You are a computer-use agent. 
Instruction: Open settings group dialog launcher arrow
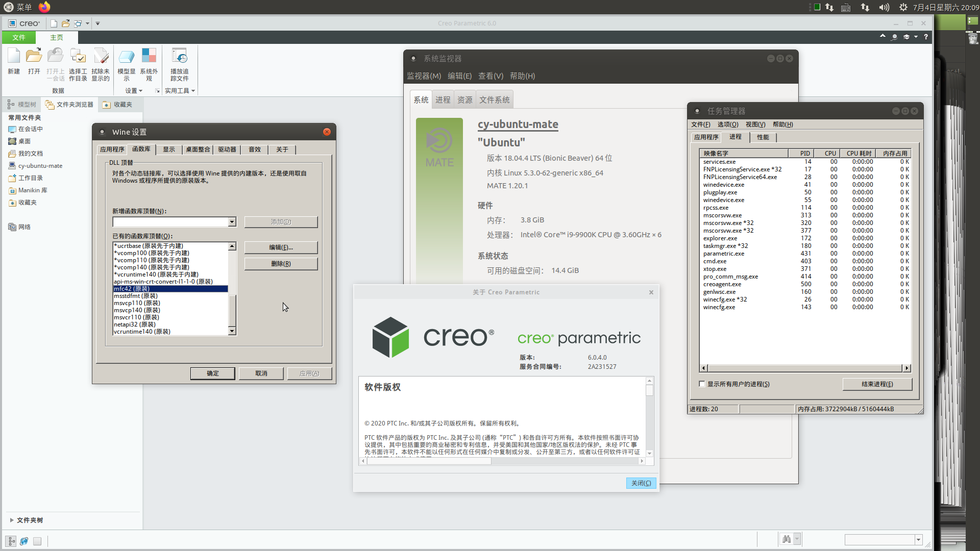tap(157, 91)
